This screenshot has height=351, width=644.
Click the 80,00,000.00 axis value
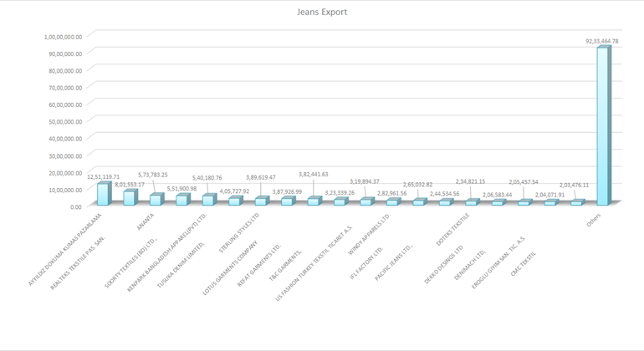pos(65,70)
